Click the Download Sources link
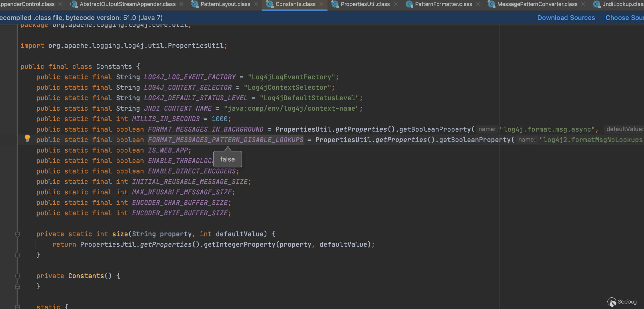This screenshot has width=644, height=309. click(x=566, y=18)
